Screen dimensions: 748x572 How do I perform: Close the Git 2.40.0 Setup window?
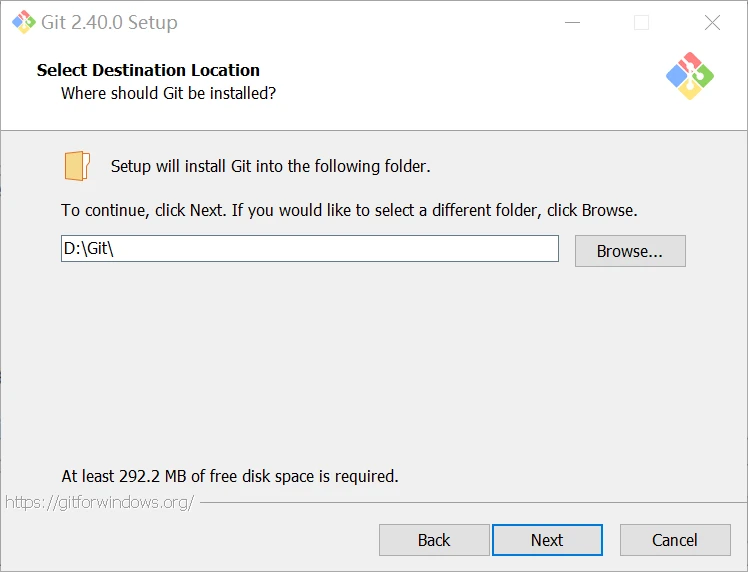(x=712, y=22)
